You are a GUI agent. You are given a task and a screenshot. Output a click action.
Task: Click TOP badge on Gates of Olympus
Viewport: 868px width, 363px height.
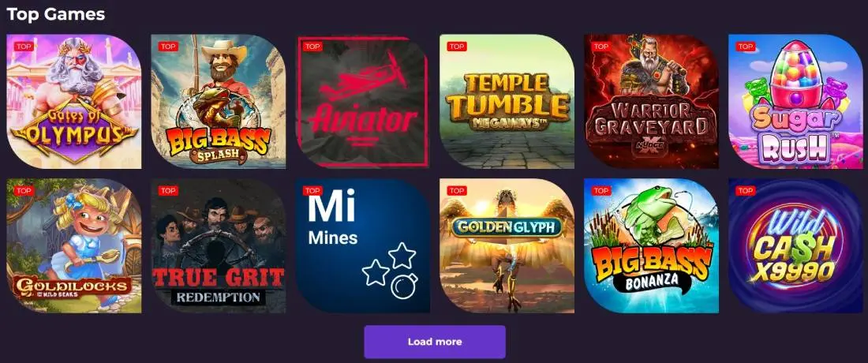(x=24, y=47)
